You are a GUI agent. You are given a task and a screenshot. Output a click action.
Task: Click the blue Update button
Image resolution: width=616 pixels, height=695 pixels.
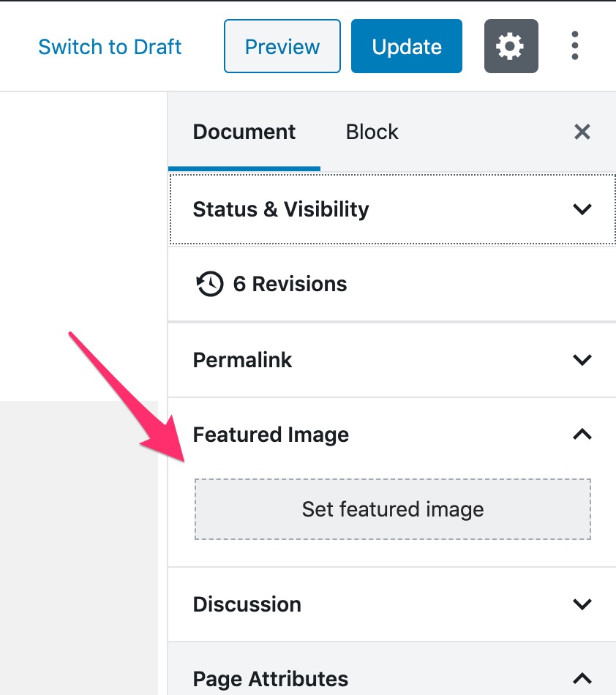406,46
